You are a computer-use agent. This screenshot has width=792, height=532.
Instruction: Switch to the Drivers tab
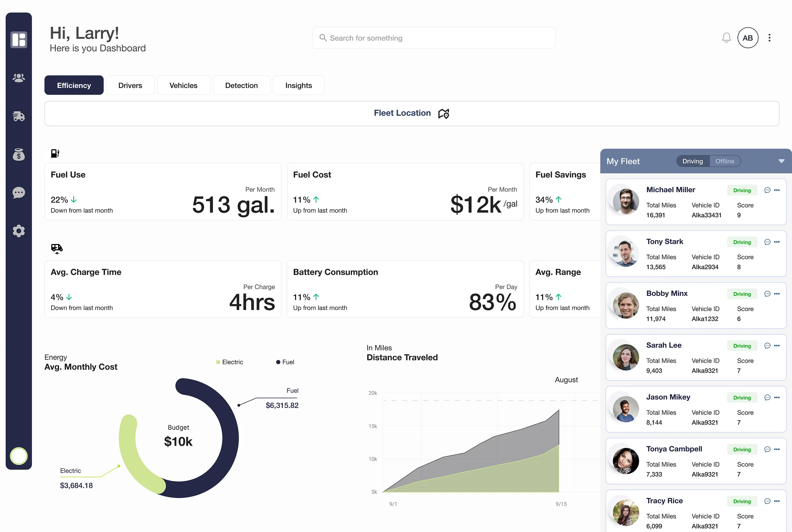pyautogui.click(x=130, y=85)
